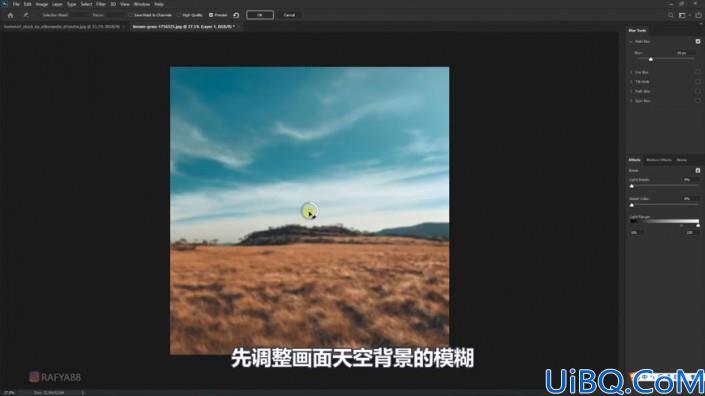Expand the Spin Blur section
705x396 pixels.
631,101
